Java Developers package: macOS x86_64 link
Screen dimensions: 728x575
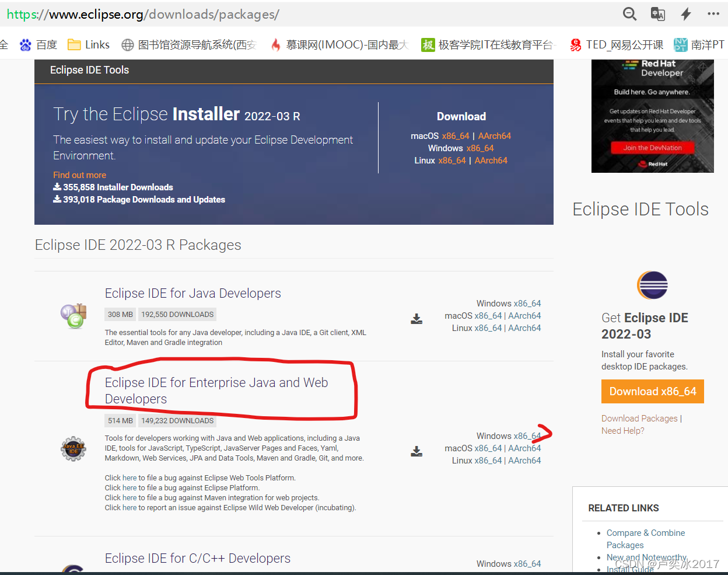[x=488, y=316]
